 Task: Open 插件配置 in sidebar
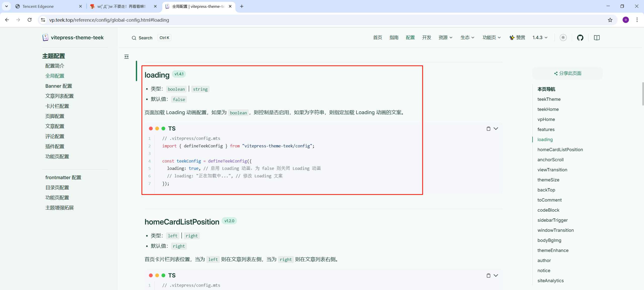[55, 146]
